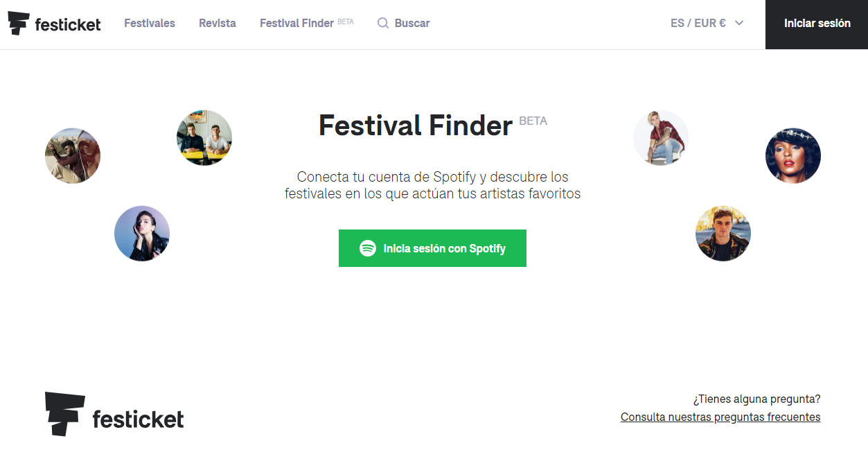This screenshot has width=868, height=459.
Task: Click the Festicket logo in the footer
Action: click(113, 413)
